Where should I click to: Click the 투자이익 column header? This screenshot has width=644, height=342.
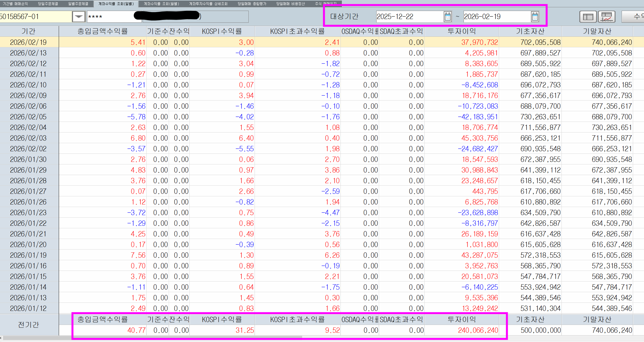tap(462, 31)
